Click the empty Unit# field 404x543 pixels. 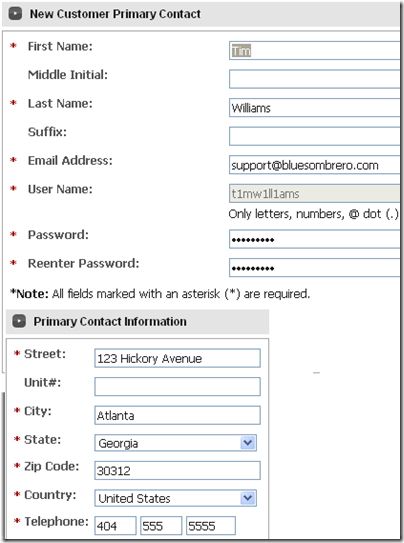click(x=177, y=386)
